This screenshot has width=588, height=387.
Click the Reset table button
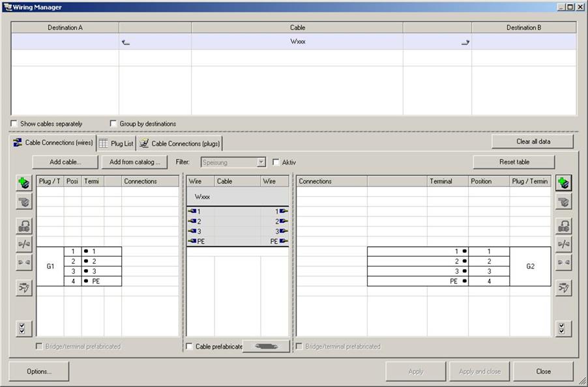(514, 162)
